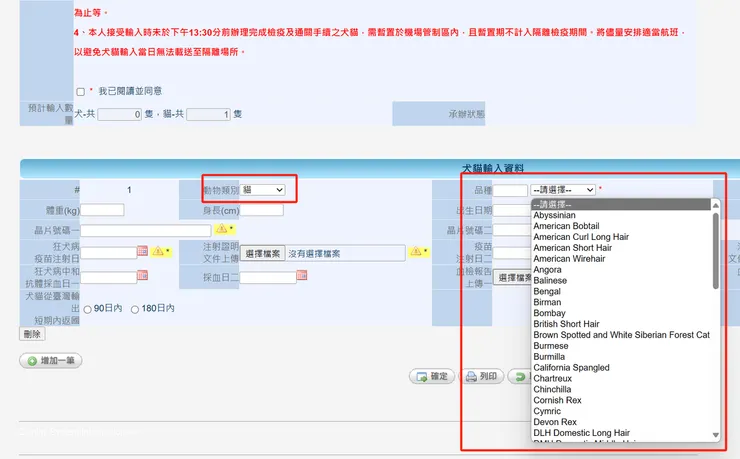Click the 狂犬病中和抗體採血日一 date field
This screenshot has width=740, height=459.
[109, 277]
